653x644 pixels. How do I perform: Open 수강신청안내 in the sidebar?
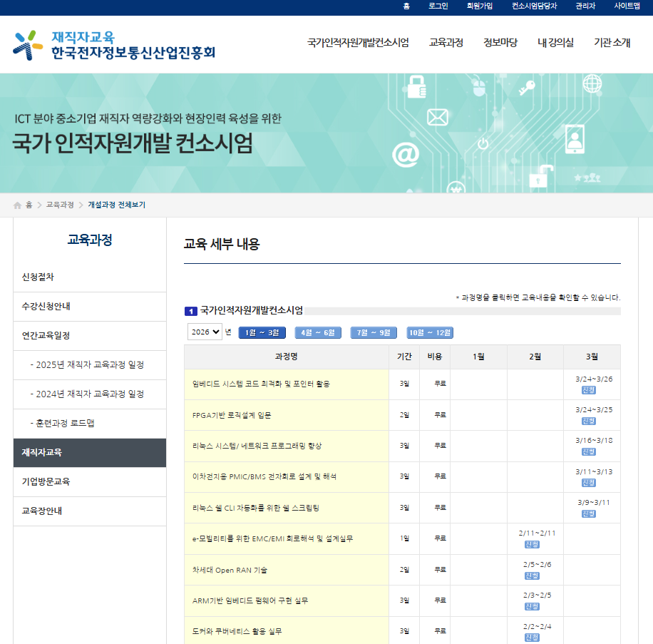pos(46,307)
